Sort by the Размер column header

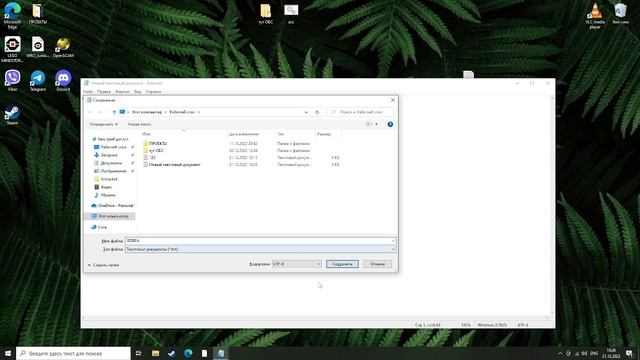coord(324,134)
